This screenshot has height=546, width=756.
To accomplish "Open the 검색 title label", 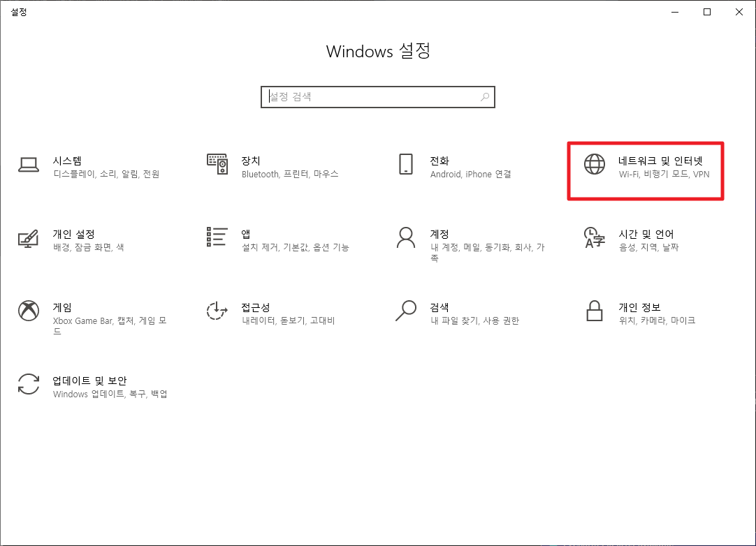I will (439, 307).
